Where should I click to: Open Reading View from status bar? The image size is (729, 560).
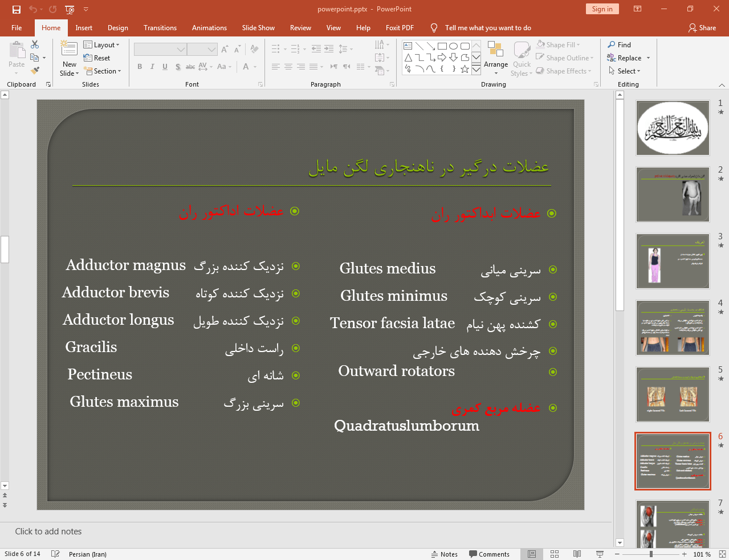(577, 554)
